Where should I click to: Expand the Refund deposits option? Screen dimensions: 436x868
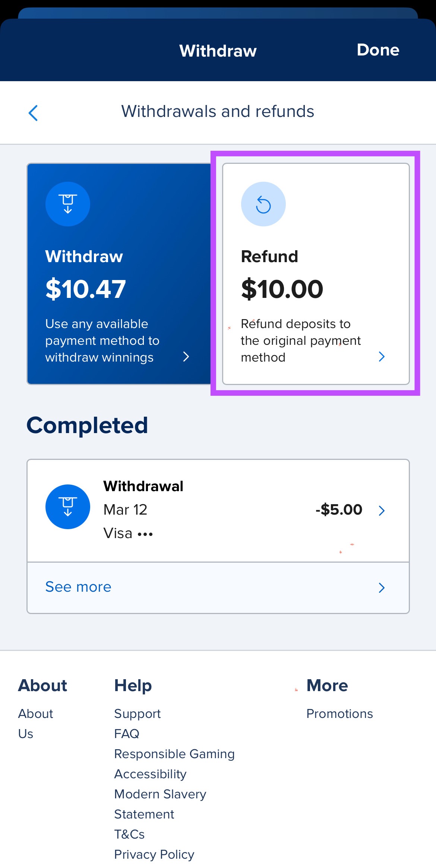point(301,340)
